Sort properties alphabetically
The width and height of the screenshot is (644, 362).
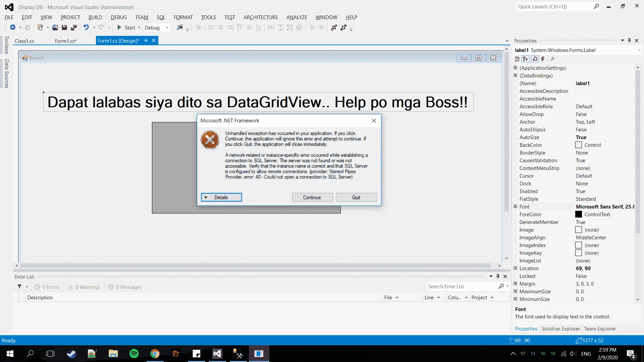pyautogui.click(x=525, y=59)
